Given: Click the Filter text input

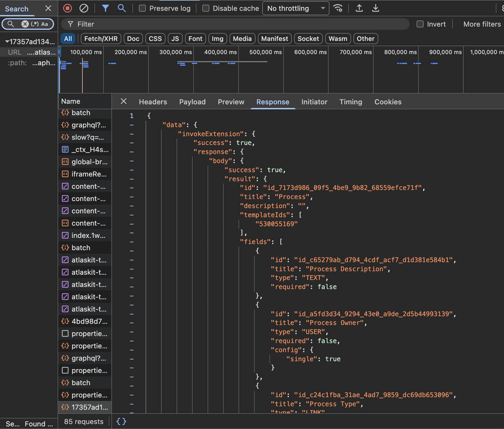Looking at the screenshot, I should pos(235,24).
